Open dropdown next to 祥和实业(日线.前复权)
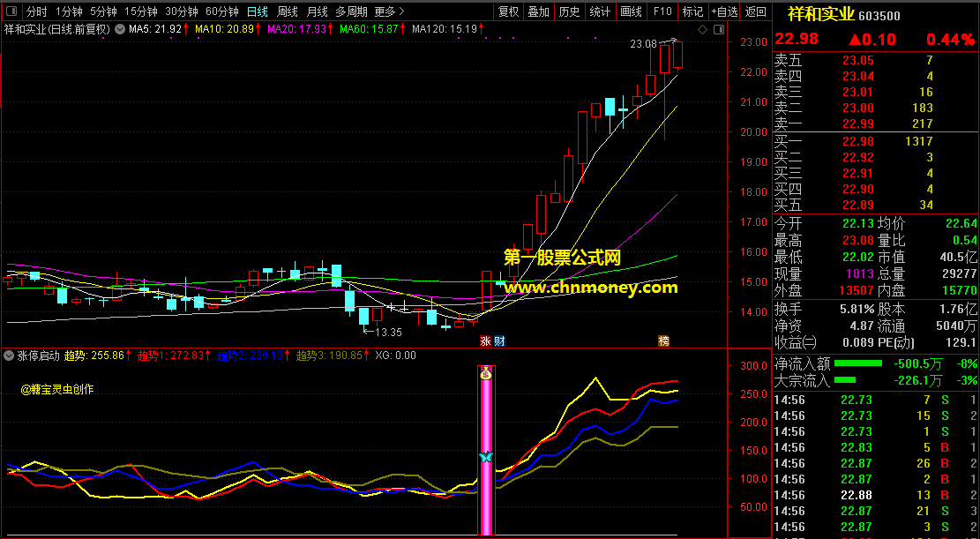The image size is (980, 539). tap(119, 29)
